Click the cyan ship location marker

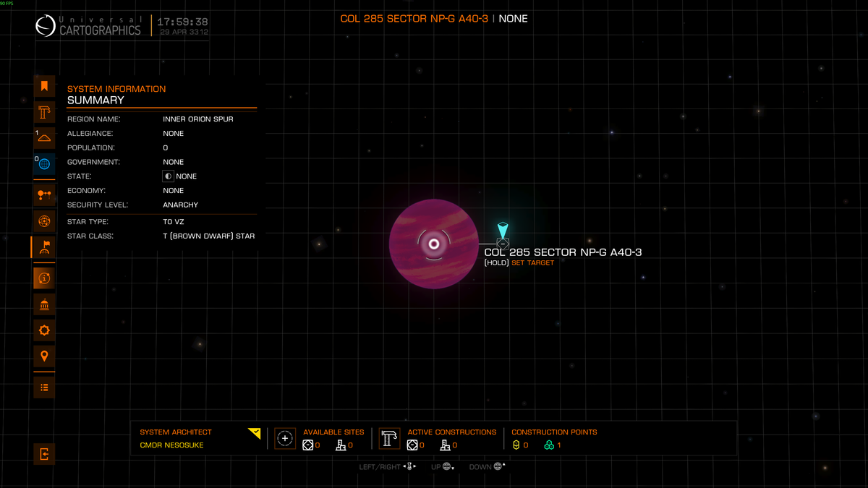pos(503,231)
